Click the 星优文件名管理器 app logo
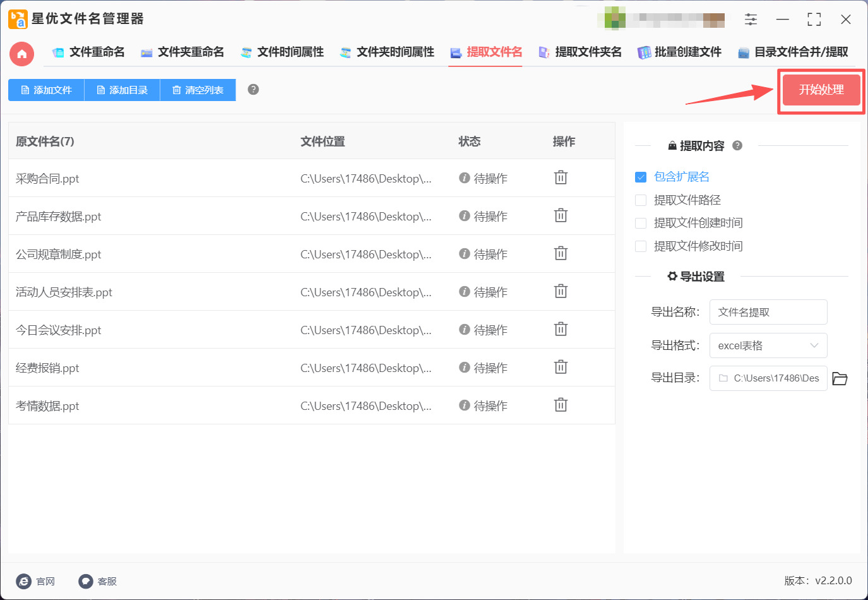Screen dimensions: 868x600 pyautogui.click(x=18, y=19)
